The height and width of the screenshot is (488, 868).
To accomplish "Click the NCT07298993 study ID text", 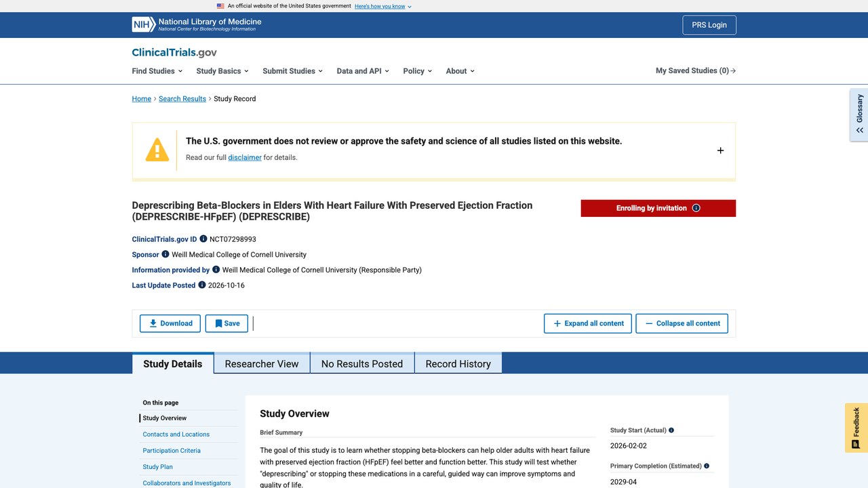I will (x=233, y=239).
